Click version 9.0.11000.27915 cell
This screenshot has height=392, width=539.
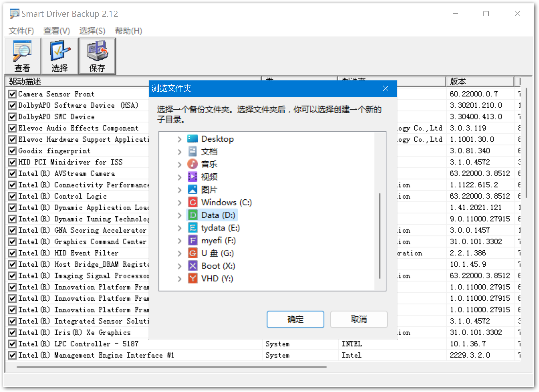[480, 219]
